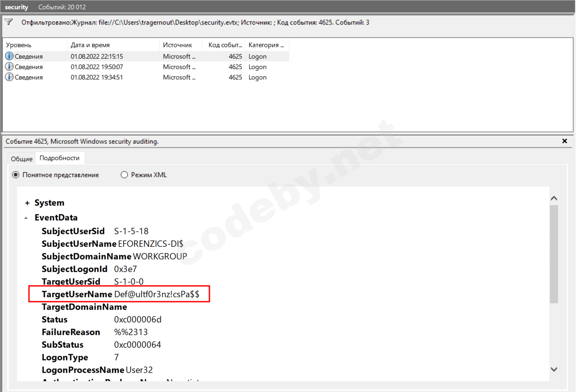
Task: Click Logon category in 19:34:51 row
Action: coord(257,78)
